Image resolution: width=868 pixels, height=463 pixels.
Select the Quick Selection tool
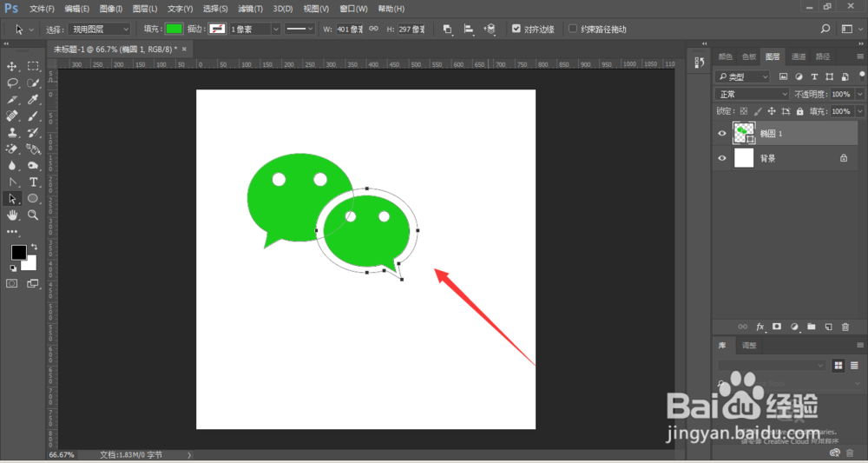[33, 83]
